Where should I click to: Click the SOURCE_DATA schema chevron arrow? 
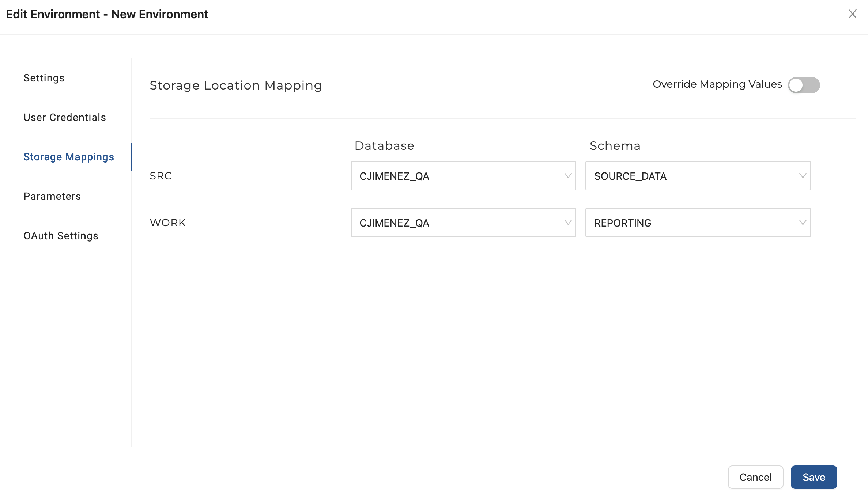coord(803,176)
